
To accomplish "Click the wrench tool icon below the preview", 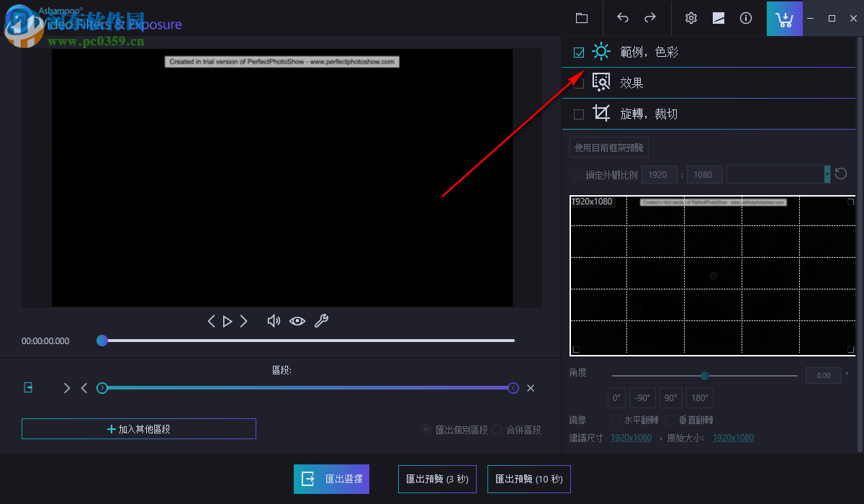I will coord(321,320).
